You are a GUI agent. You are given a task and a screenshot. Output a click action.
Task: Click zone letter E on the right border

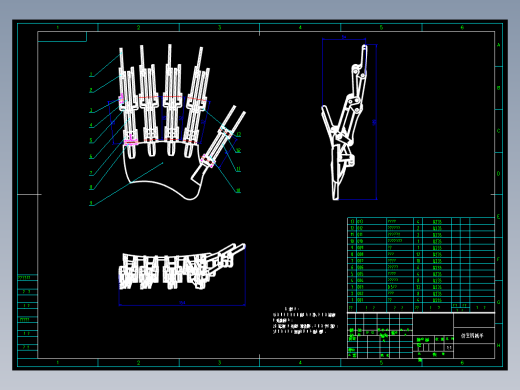[499, 217]
